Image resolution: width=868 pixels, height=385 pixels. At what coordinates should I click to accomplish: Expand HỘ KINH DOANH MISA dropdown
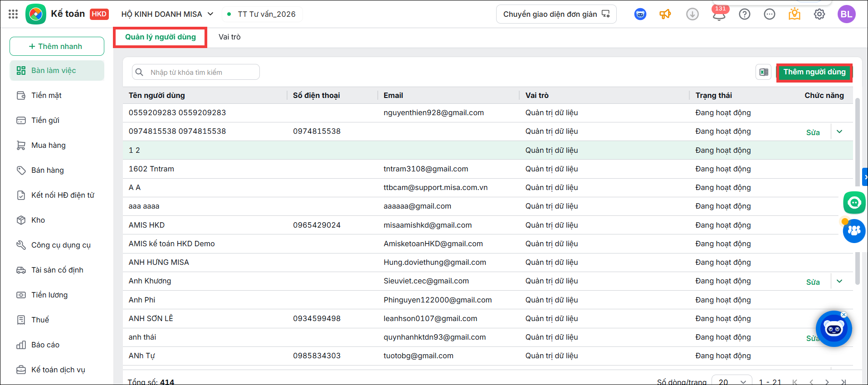click(167, 14)
